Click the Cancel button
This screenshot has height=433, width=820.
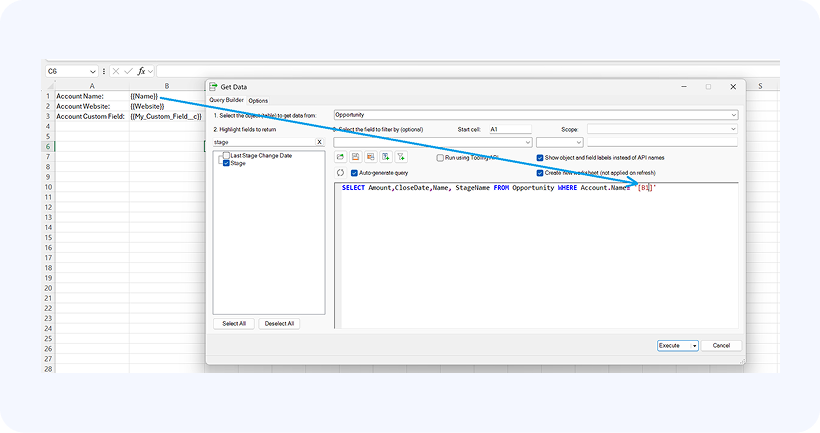pyautogui.click(x=721, y=345)
